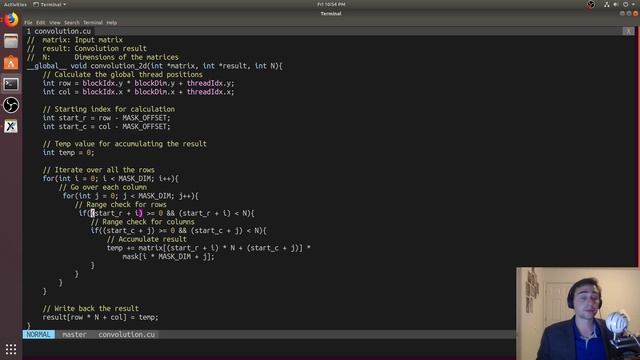The image size is (640, 360).
Task: Click the '__global__ void convolution_2d' line
Action: pos(154,66)
